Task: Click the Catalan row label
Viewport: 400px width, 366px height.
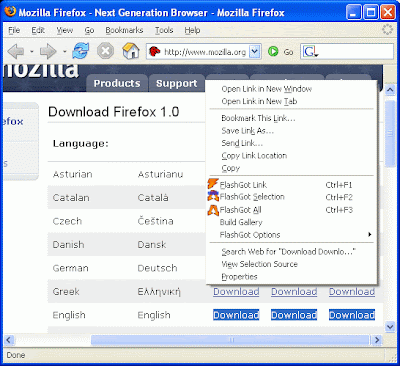Action: 71,198
